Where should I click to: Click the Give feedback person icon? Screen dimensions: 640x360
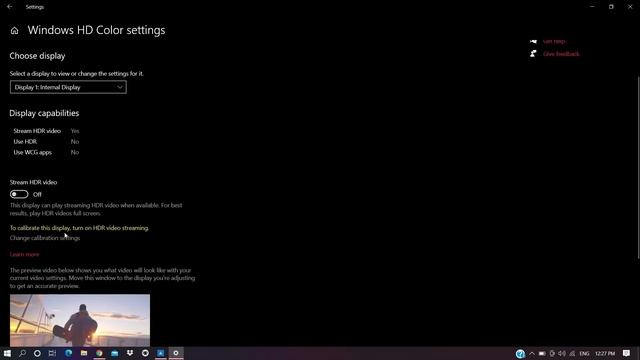coord(533,54)
